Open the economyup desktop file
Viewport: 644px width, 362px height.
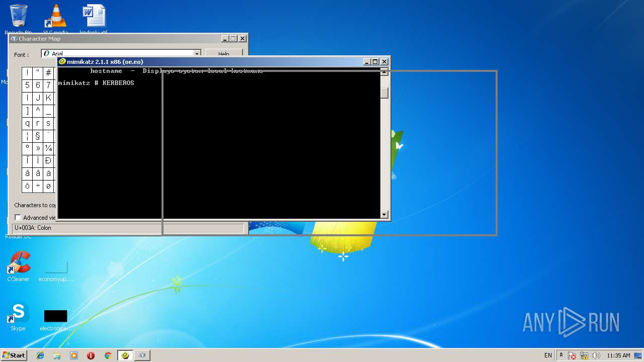pyautogui.click(x=56, y=271)
